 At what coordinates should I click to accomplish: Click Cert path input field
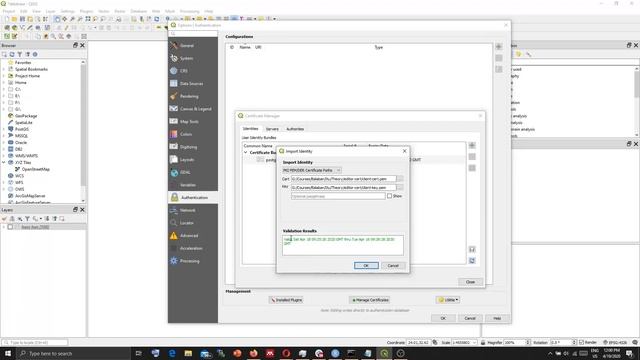tap(343, 179)
